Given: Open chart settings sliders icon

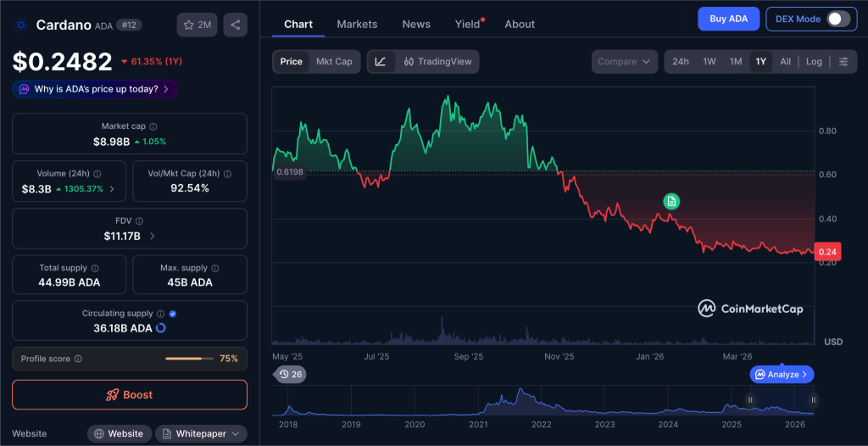Looking at the screenshot, I should [843, 61].
